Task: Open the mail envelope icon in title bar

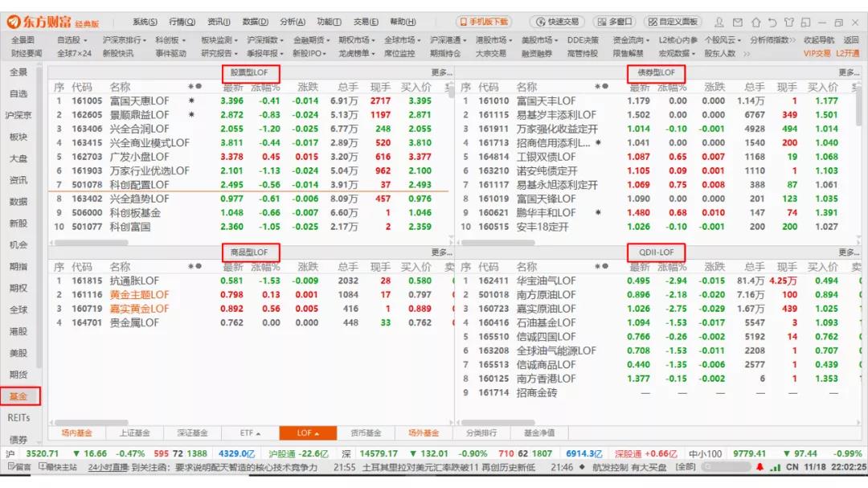Action: click(x=737, y=23)
